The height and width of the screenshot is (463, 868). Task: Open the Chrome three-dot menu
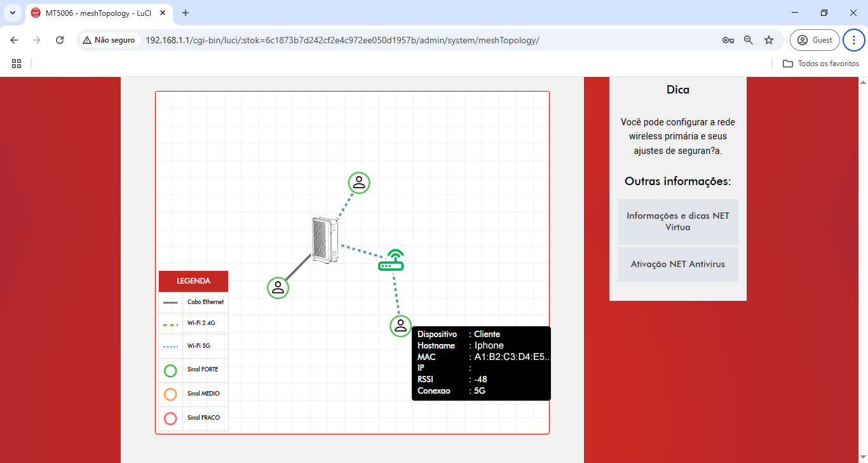point(853,40)
